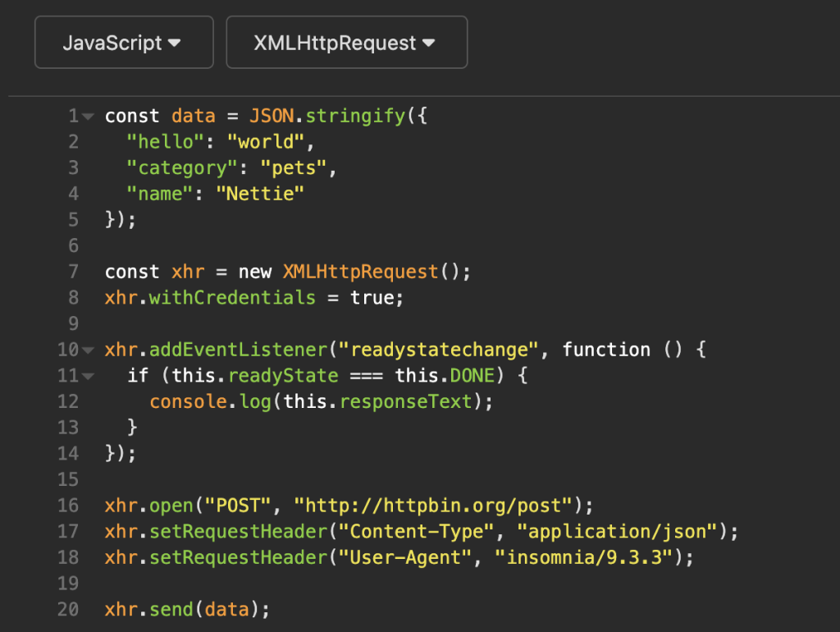
Task: Click the "name" key on line 4
Action: (x=160, y=194)
